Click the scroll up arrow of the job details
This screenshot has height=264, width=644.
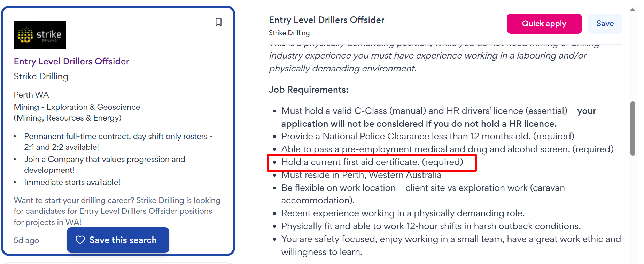(x=633, y=10)
